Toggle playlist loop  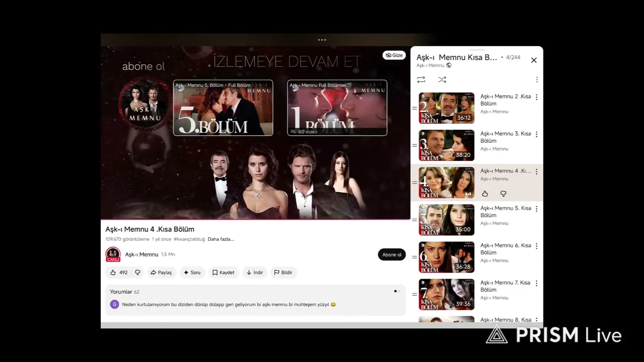[421, 79]
